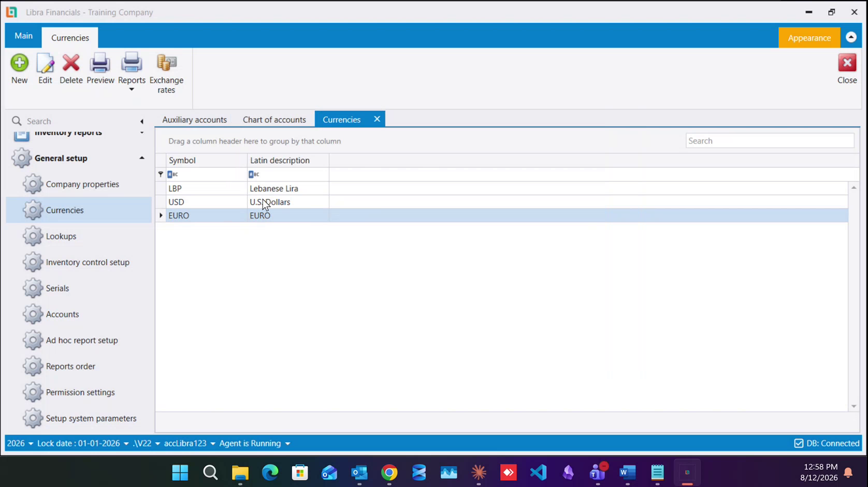Open Setup system parameters

[x=80, y=418]
